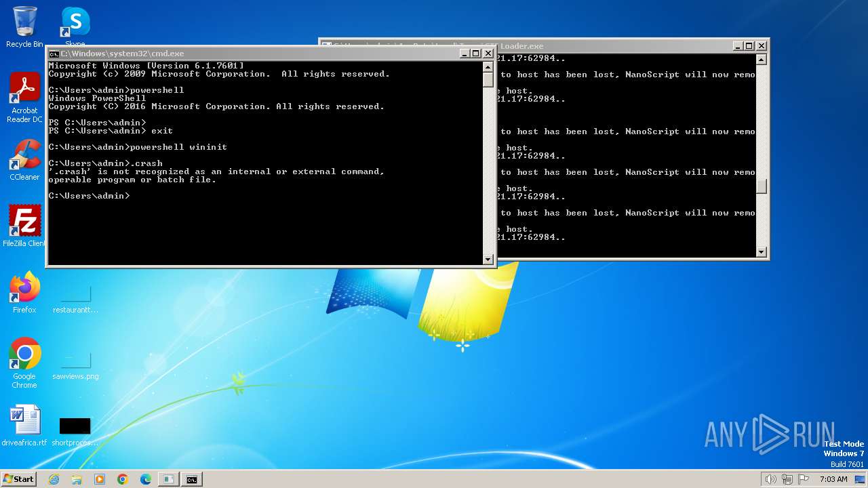Click the cmd.exe vertical scrollbar thumb
The width and height of the screenshot is (868, 488).
click(488, 79)
